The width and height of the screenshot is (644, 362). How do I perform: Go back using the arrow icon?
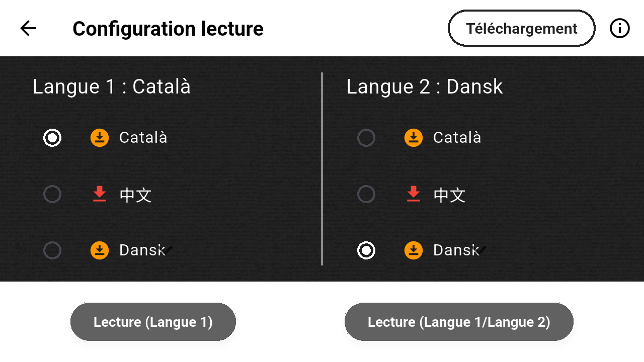coord(29,29)
